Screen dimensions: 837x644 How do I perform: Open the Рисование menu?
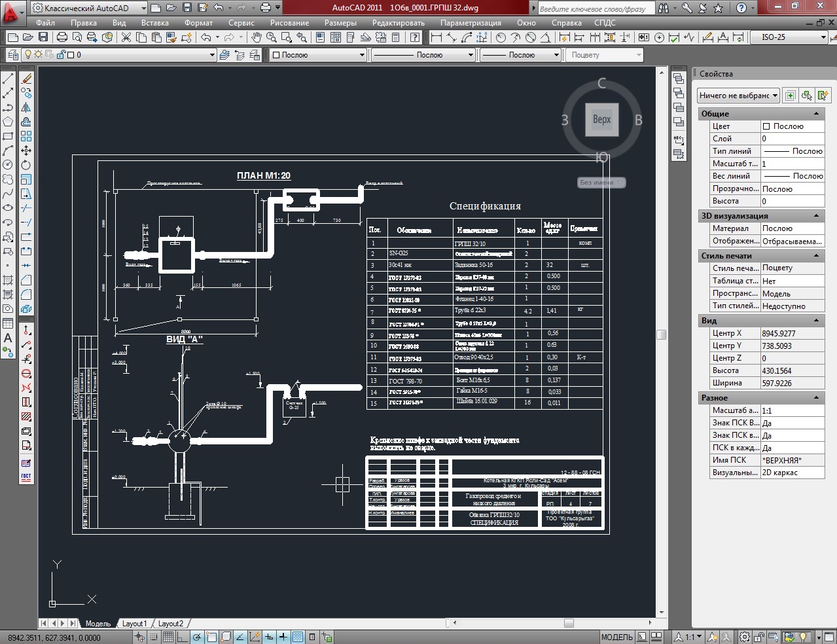click(x=289, y=23)
